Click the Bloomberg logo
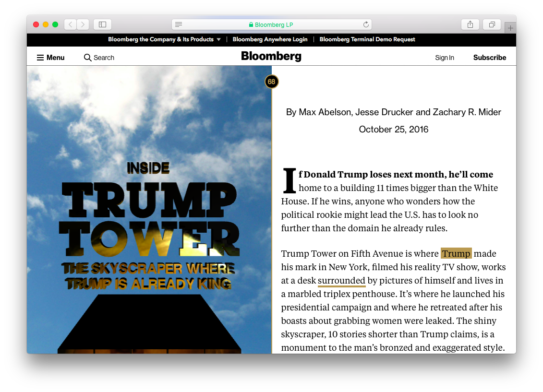 [x=271, y=57]
